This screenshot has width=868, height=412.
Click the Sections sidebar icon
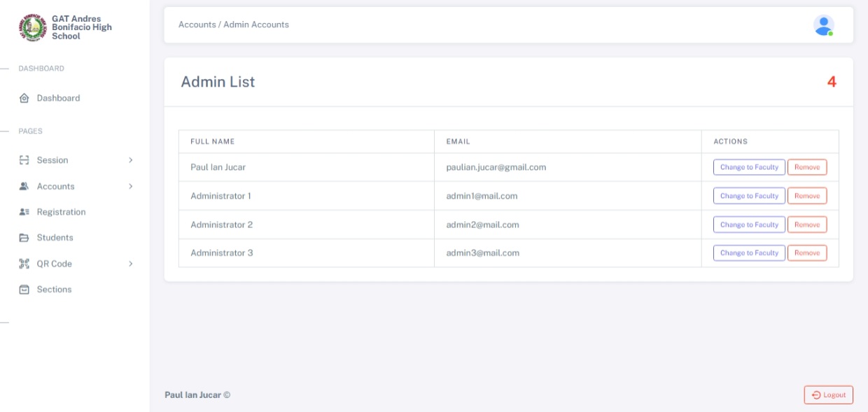click(x=24, y=290)
